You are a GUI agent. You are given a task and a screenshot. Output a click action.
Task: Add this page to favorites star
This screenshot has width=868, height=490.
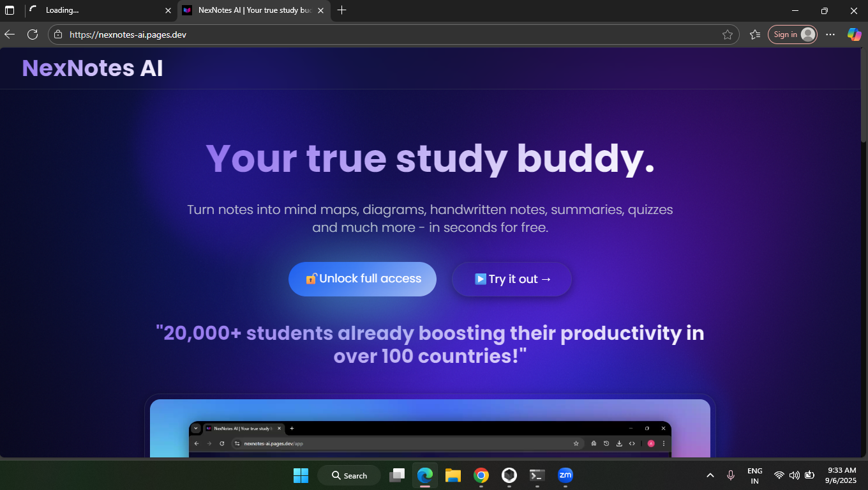[x=727, y=34]
